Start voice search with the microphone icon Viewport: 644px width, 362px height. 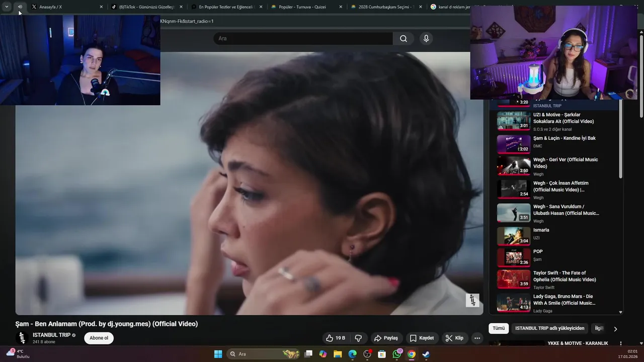tap(426, 39)
